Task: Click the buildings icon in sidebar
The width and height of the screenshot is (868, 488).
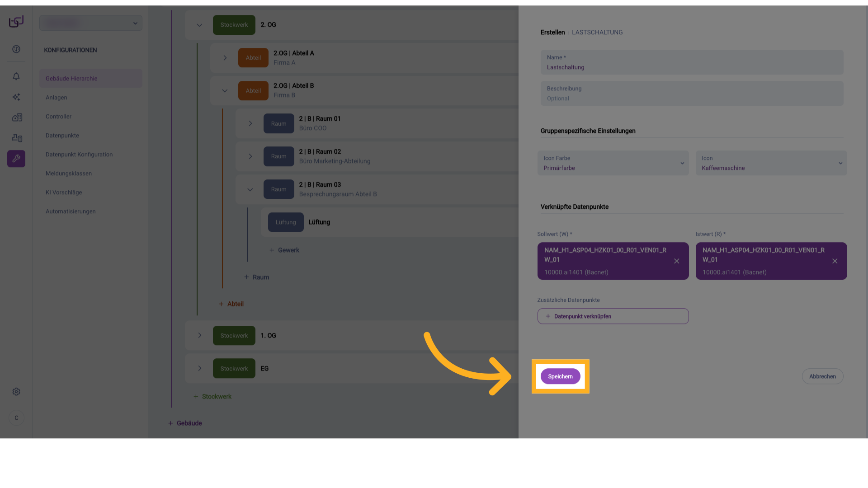Action: click(17, 117)
